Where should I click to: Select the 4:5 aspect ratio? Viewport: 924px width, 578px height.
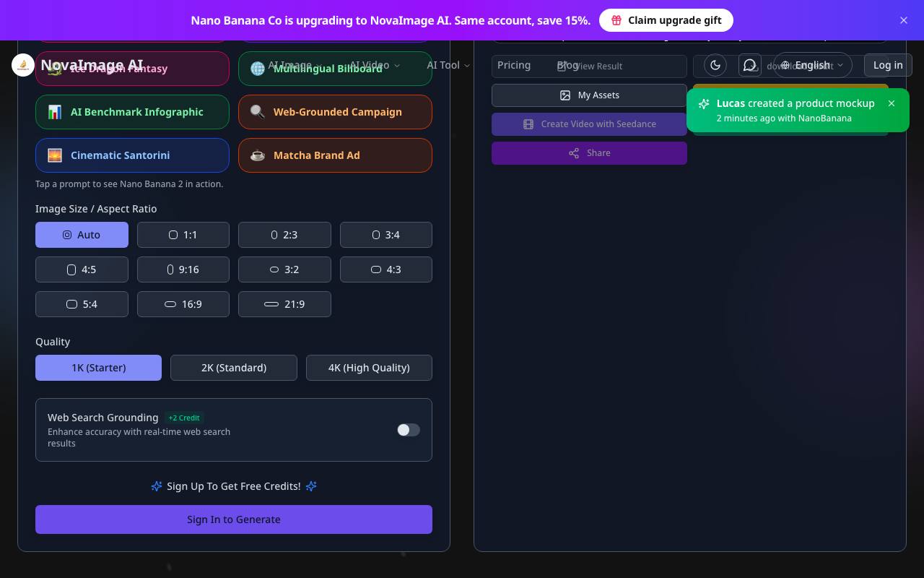[82, 269]
